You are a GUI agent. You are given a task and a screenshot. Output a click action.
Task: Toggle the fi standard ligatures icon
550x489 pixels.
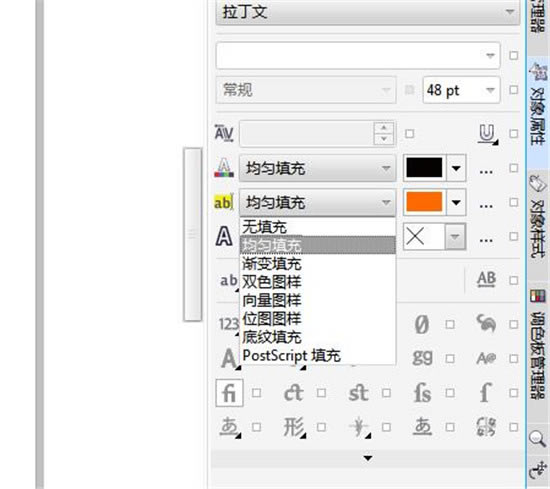(x=229, y=393)
